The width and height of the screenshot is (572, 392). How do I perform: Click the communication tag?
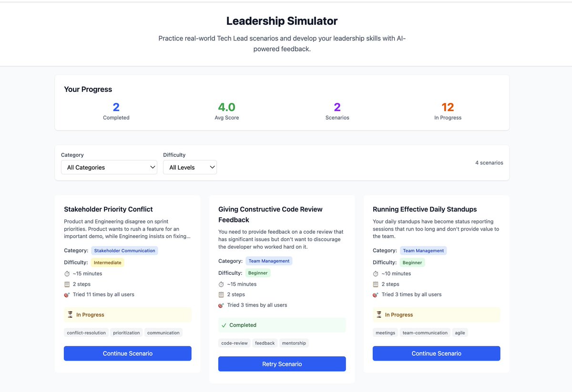163,333
